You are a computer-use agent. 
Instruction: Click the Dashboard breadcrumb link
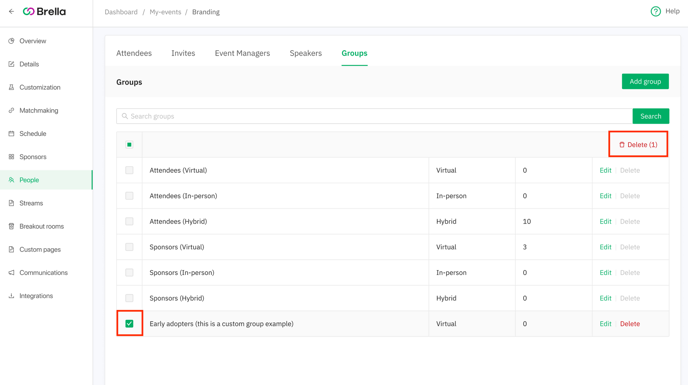(121, 12)
